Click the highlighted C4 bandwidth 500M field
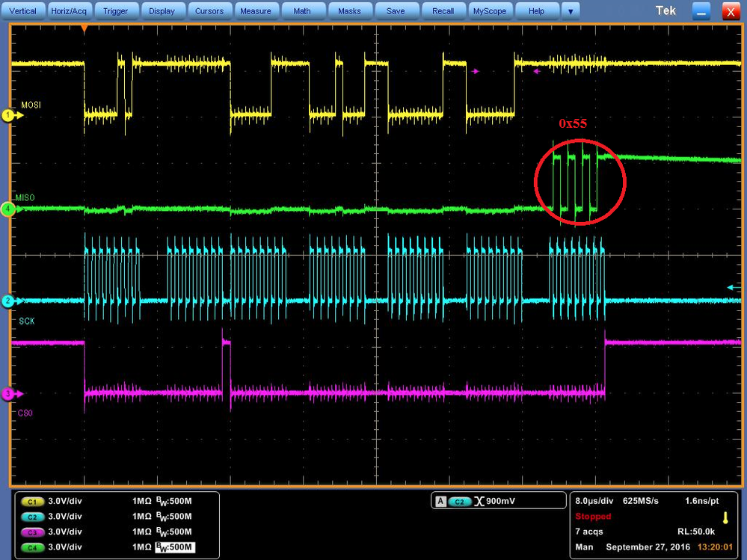Viewport: 747px width, 560px height. click(175, 547)
